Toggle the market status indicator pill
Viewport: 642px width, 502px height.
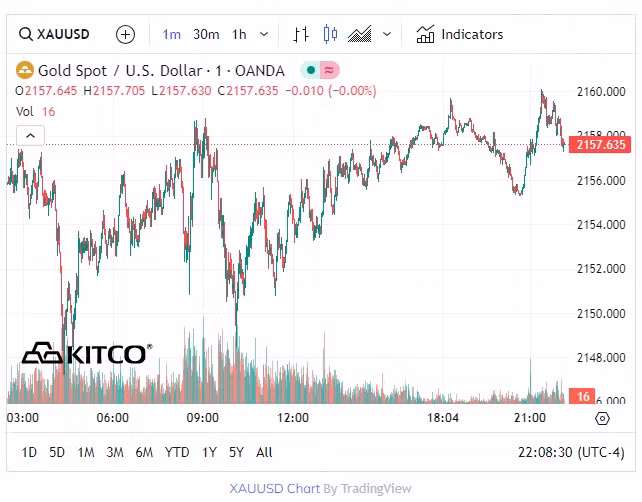click(311, 71)
